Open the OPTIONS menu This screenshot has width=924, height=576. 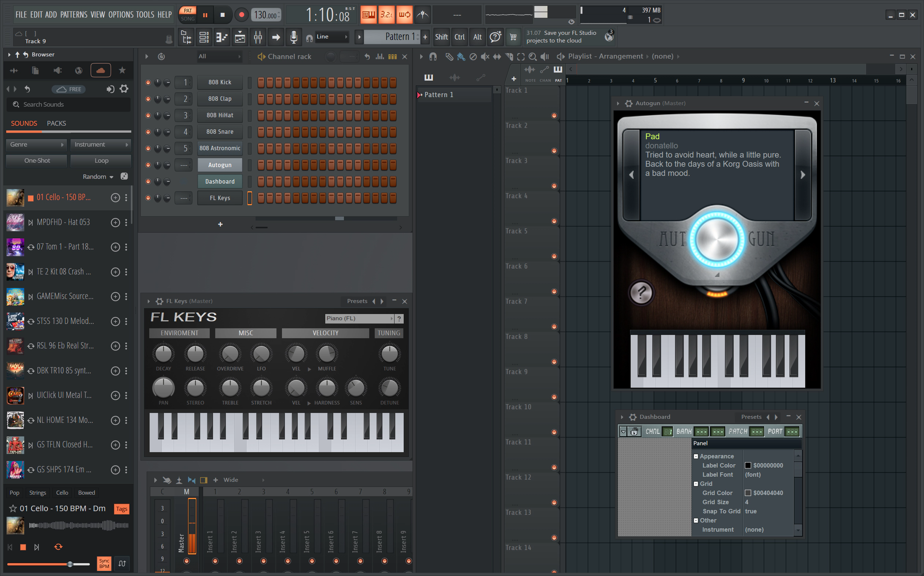click(121, 15)
